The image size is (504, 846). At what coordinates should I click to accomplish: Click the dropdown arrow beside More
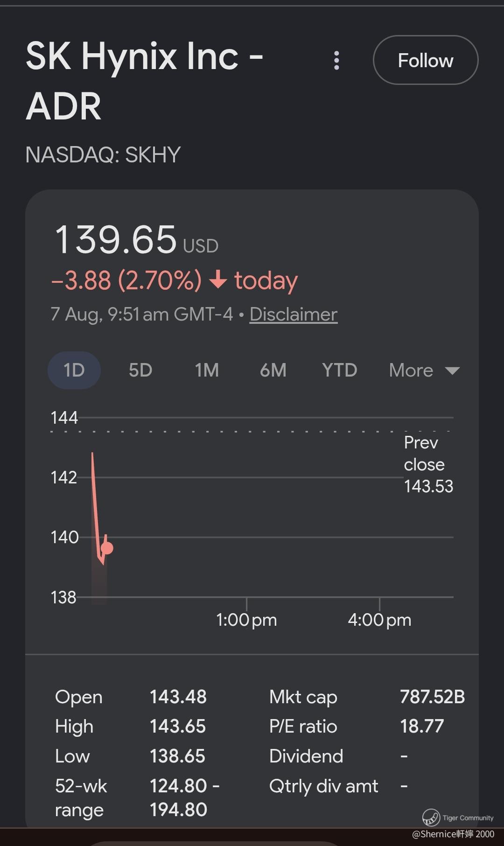pos(452,371)
